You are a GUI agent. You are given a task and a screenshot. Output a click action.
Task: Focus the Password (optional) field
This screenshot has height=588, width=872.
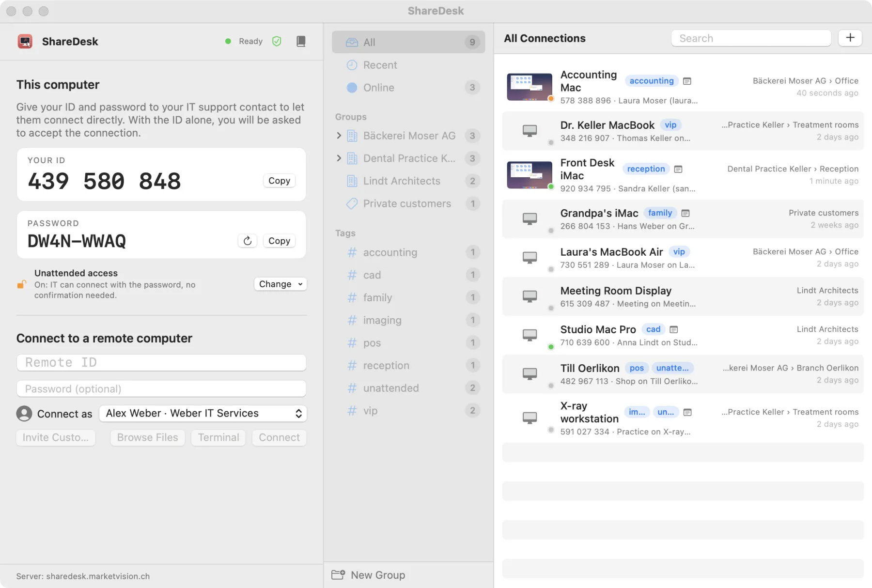coord(161,388)
